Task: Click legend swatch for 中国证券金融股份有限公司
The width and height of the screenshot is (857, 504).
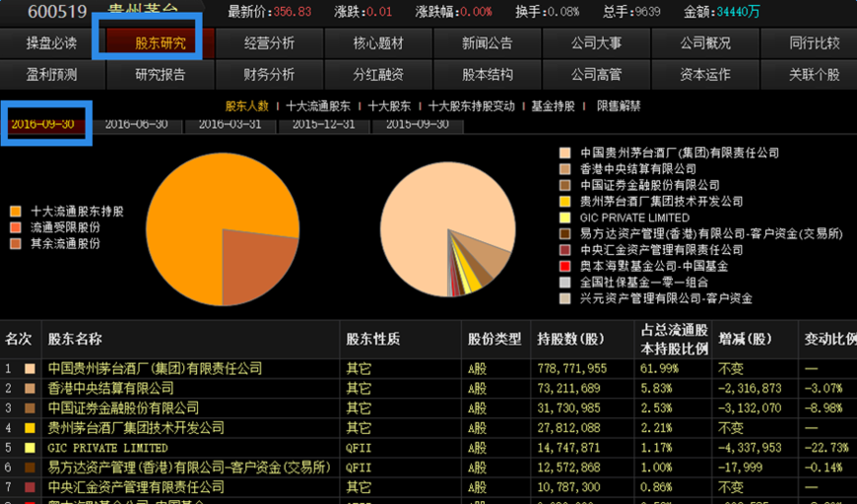Action: [564, 185]
